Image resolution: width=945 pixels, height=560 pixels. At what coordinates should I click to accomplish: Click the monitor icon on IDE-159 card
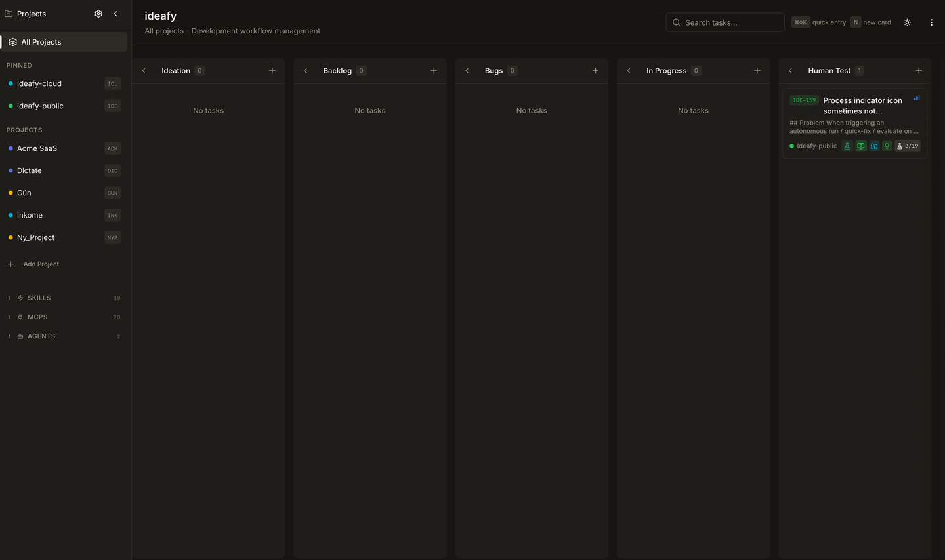pyautogui.click(x=860, y=146)
